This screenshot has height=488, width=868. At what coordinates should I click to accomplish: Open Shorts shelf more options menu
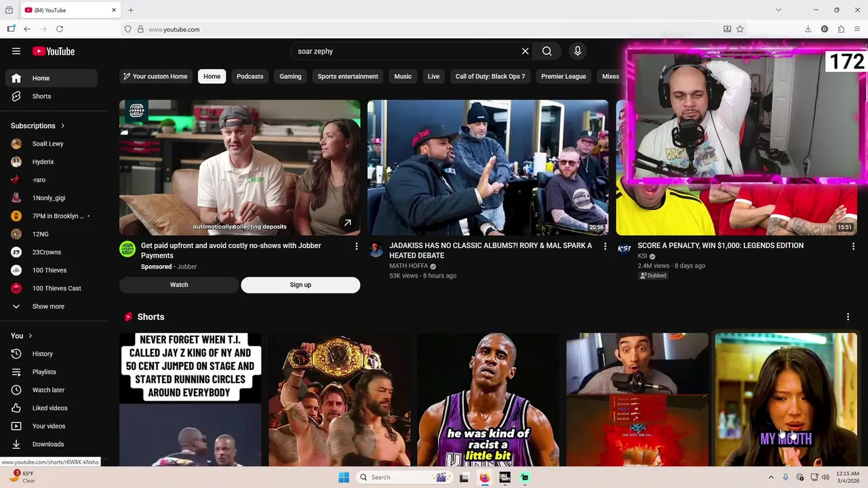tap(848, 317)
